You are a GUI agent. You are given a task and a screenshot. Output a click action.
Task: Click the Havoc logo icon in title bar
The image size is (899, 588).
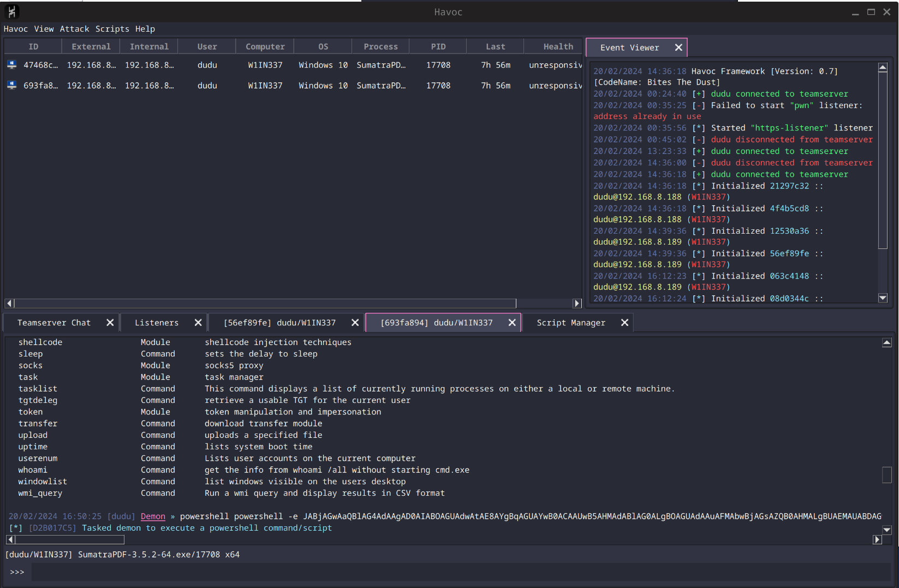[x=12, y=11]
